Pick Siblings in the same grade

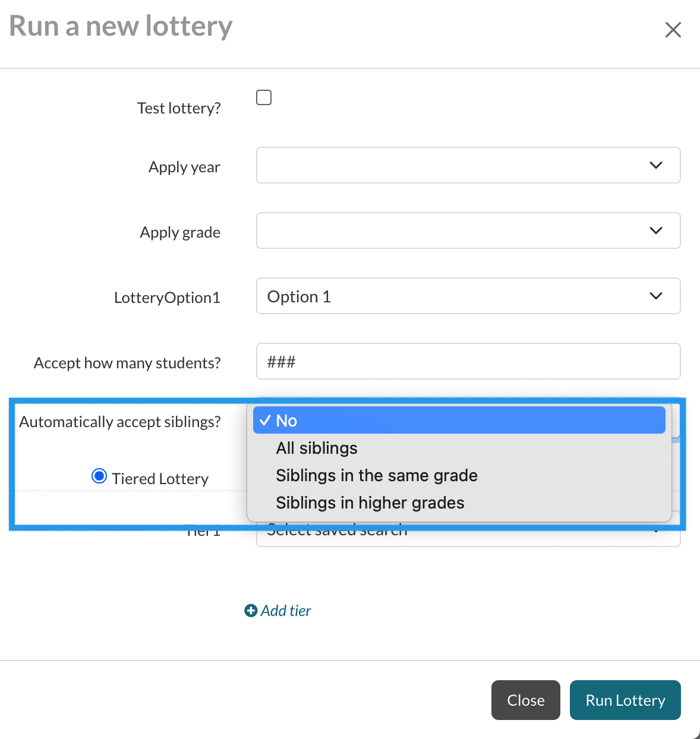tap(377, 475)
